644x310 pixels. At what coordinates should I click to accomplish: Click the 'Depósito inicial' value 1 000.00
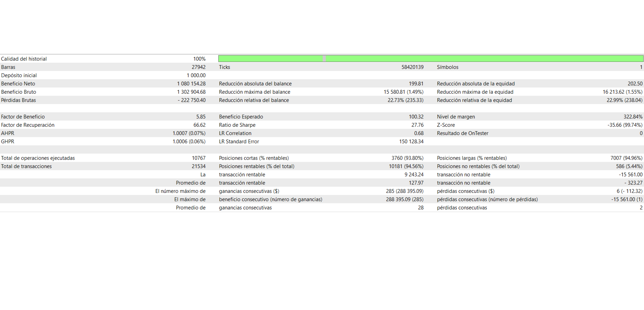(x=196, y=75)
